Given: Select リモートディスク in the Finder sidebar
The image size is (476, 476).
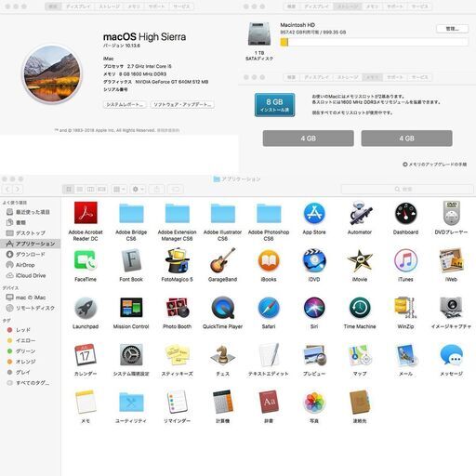Looking at the screenshot, I should pos(31,308).
